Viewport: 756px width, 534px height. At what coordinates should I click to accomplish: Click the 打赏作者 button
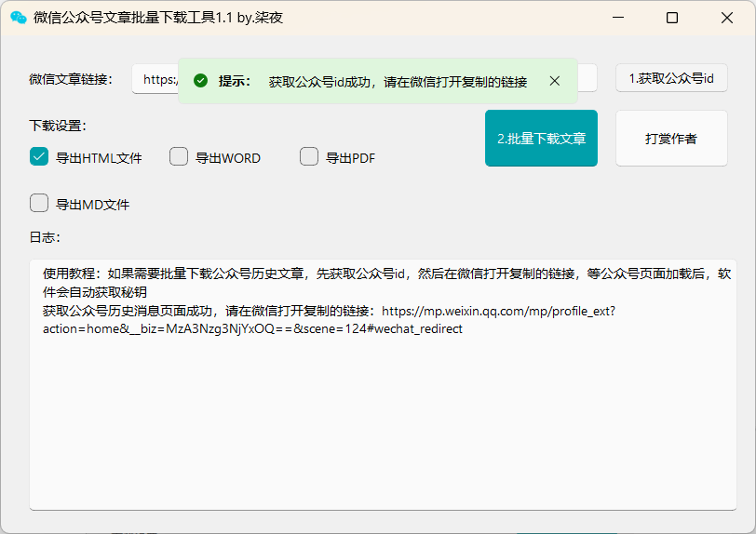tap(671, 139)
